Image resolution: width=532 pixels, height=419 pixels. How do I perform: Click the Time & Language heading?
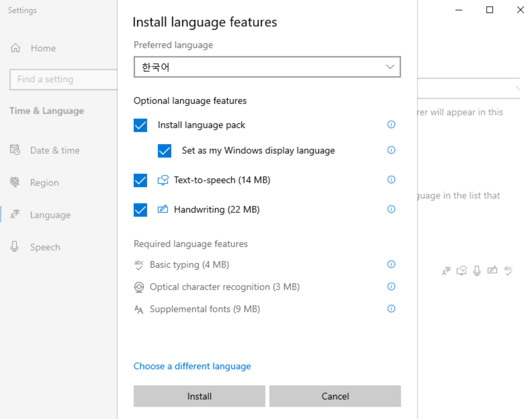click(x=47, y=111)
